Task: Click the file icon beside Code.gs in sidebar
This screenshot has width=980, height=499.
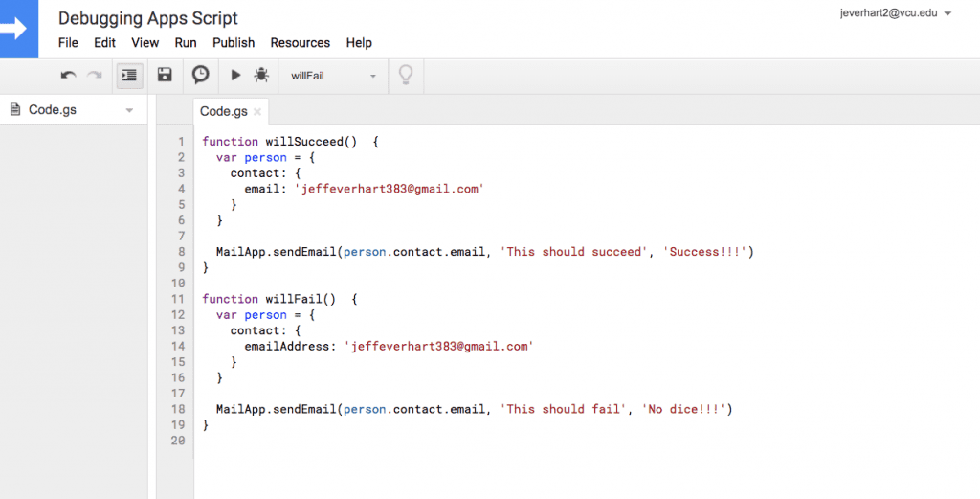Action: coord(15,109)
